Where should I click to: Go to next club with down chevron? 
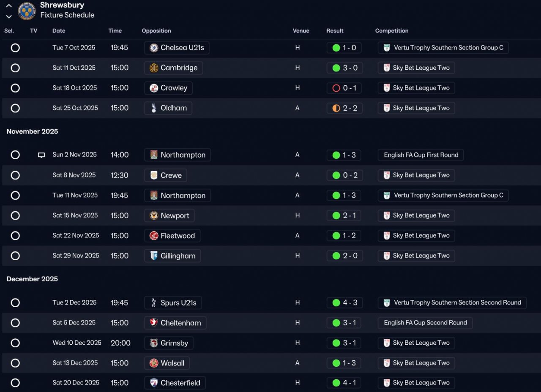(x=9, y=16)
